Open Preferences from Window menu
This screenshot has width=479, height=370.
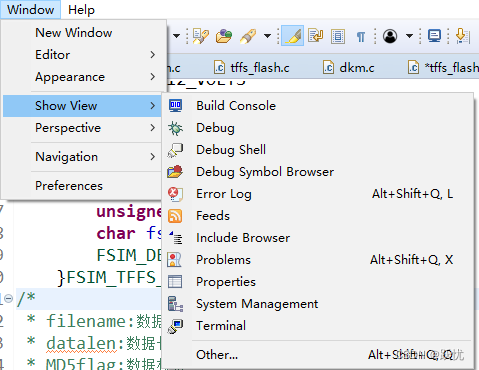coord(83,186)
